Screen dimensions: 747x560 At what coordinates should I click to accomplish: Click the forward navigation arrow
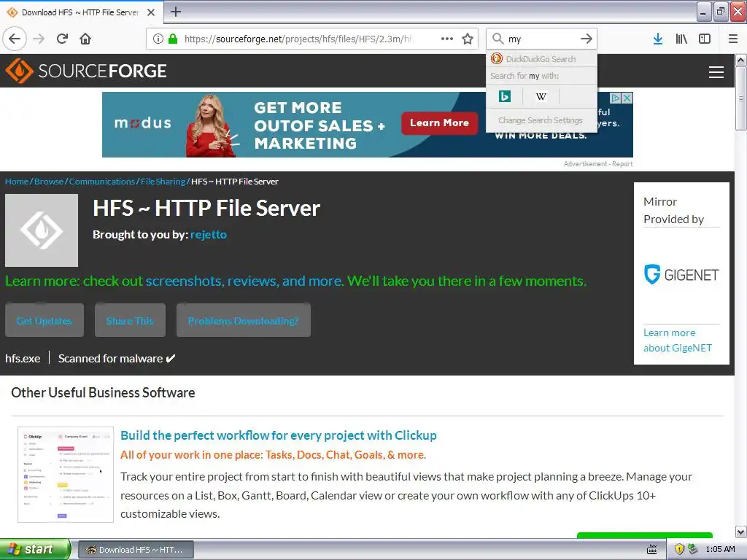pyautogui.click(x=39, y=39)
